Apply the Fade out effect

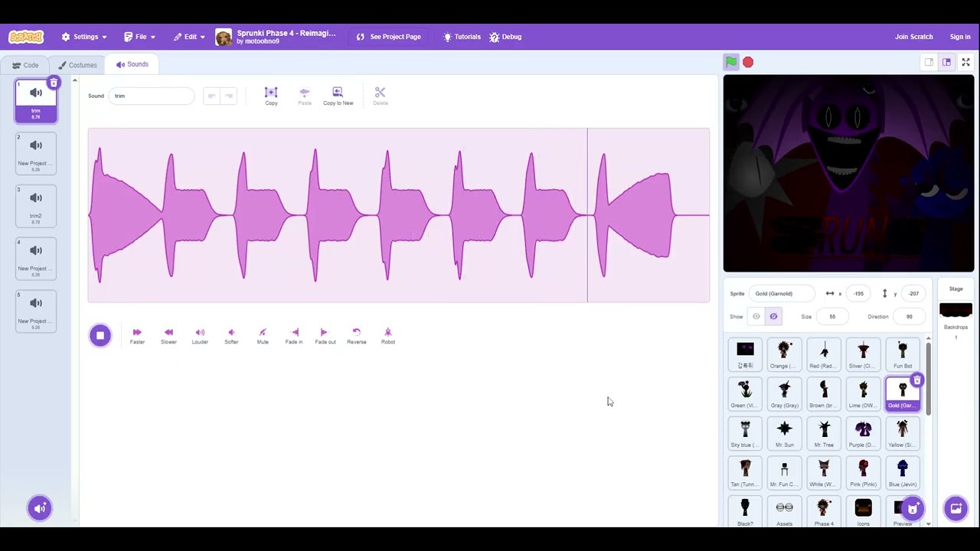pos(325,336)
